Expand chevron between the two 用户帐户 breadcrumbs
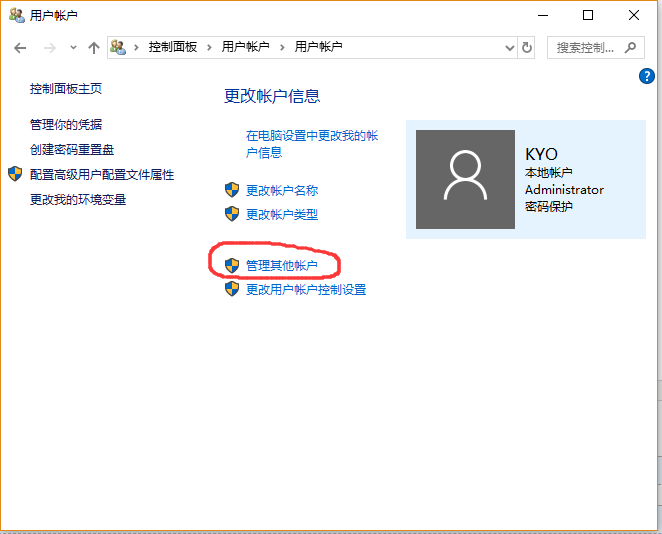 coord(282,47)
